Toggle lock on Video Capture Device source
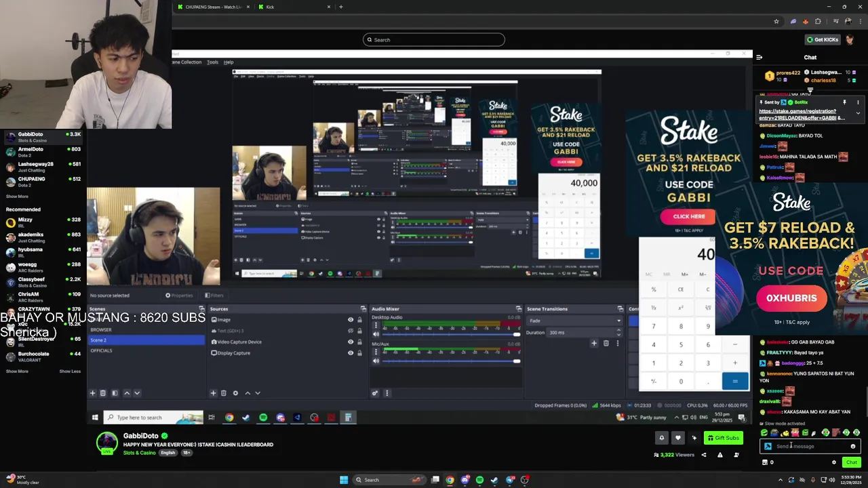 coord(359,342)
